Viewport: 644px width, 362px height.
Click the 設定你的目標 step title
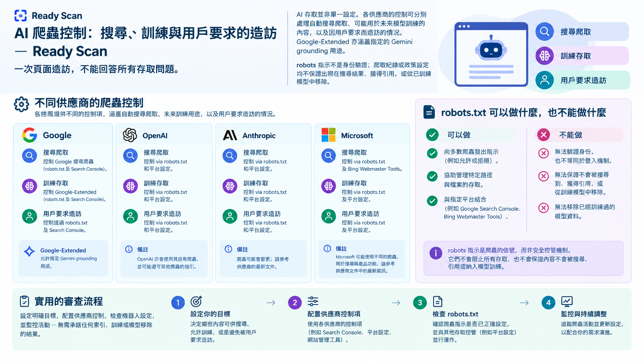click(x=210, y=314)
